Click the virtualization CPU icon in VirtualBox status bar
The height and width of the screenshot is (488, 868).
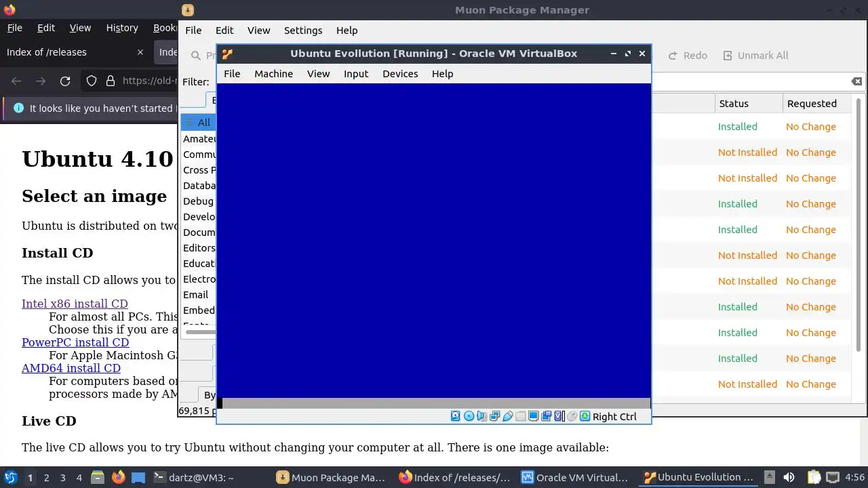[x=559, y=416]
